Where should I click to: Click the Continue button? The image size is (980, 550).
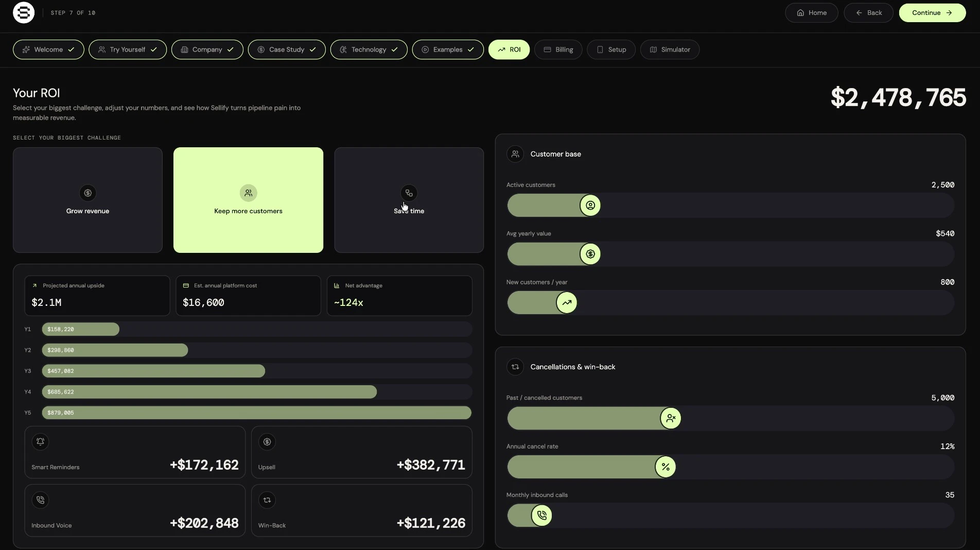pyautogui.click(x=932, y=13)
